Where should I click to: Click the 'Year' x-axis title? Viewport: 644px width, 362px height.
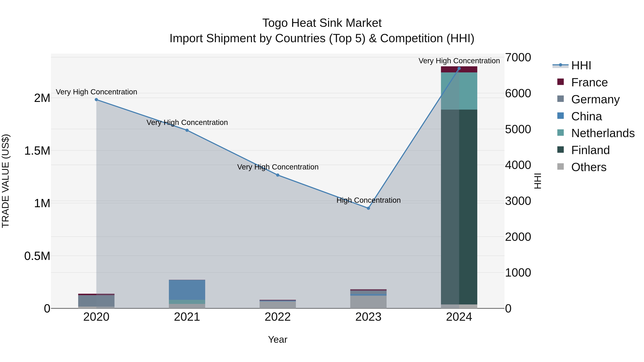[278, 339]
